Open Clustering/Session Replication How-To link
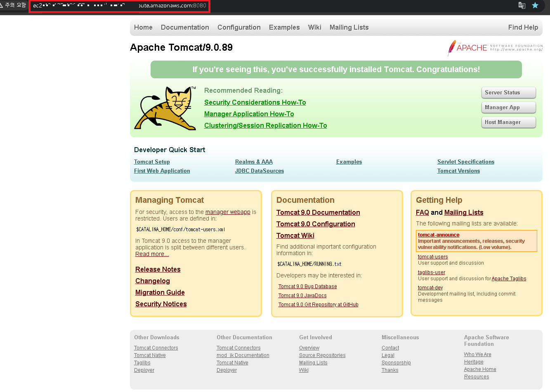The height and width of the screenshot is (392, 550). pyautogui.click(x=266, y=125)
